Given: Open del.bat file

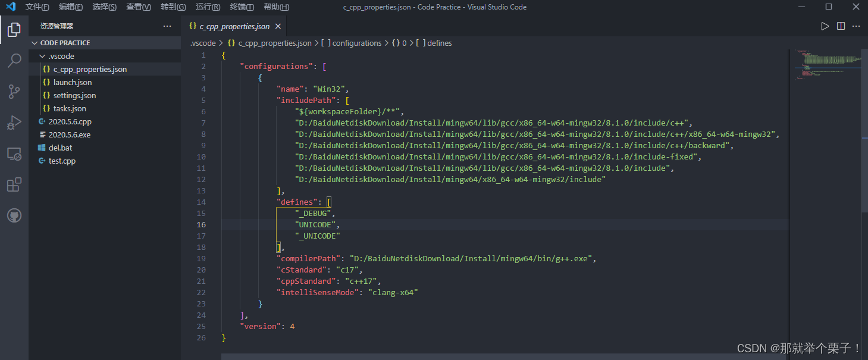Looking at the screenshot, I should click(x=104, y=148).
